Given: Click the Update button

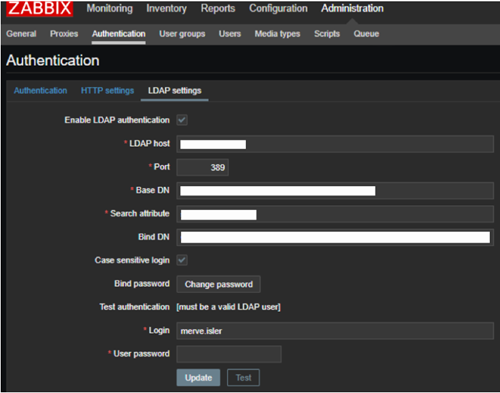Looking at the screenshot, I should (198, 378).
